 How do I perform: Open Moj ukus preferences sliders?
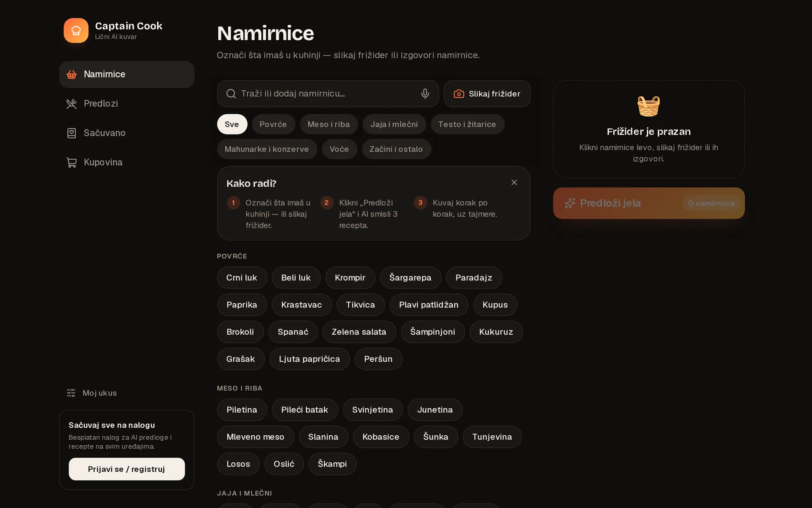coord(92,393)
